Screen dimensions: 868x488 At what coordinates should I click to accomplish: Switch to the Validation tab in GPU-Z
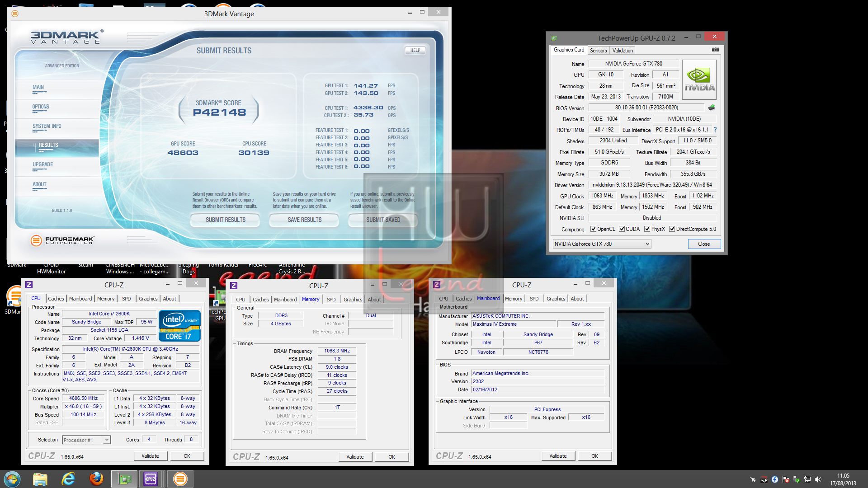coord(623,51)
